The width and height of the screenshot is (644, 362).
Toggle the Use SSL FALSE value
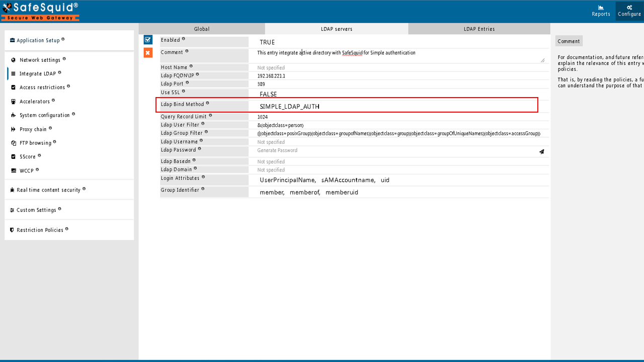click(x=268, y=94)
